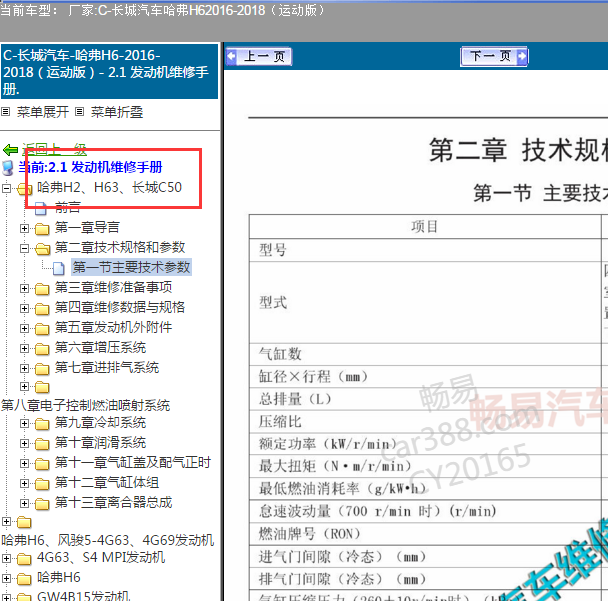Expand the 第七章进排气系统 node
Image resolution: width=608 pixels, height=601 pixels.
(24, 368)
